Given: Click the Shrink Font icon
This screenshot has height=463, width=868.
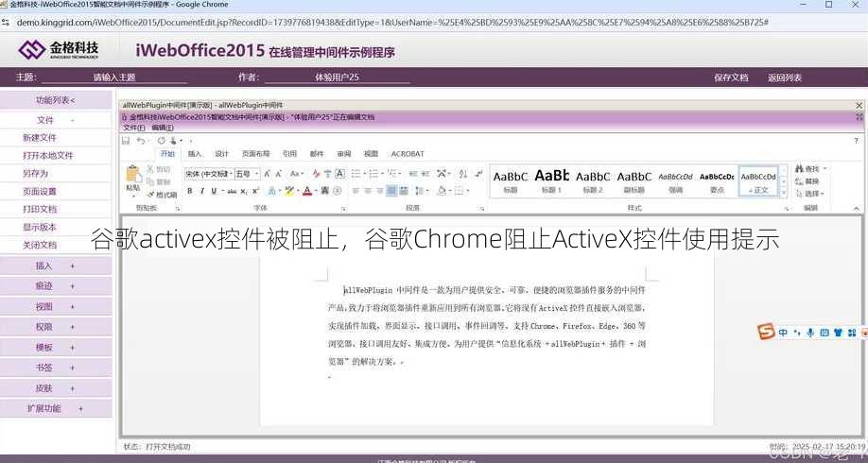Looking at the screenshot, I should 278,173.
